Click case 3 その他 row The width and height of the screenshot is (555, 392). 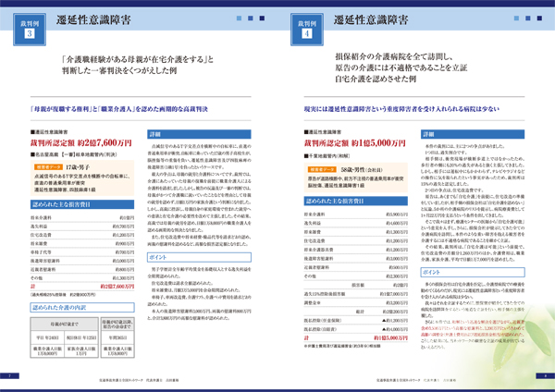point(82,278)
